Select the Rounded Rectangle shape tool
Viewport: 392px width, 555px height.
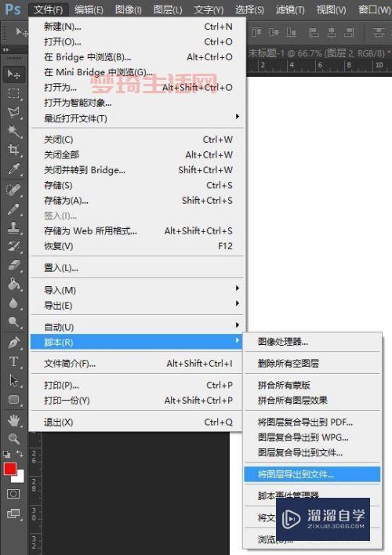point(14,400)
